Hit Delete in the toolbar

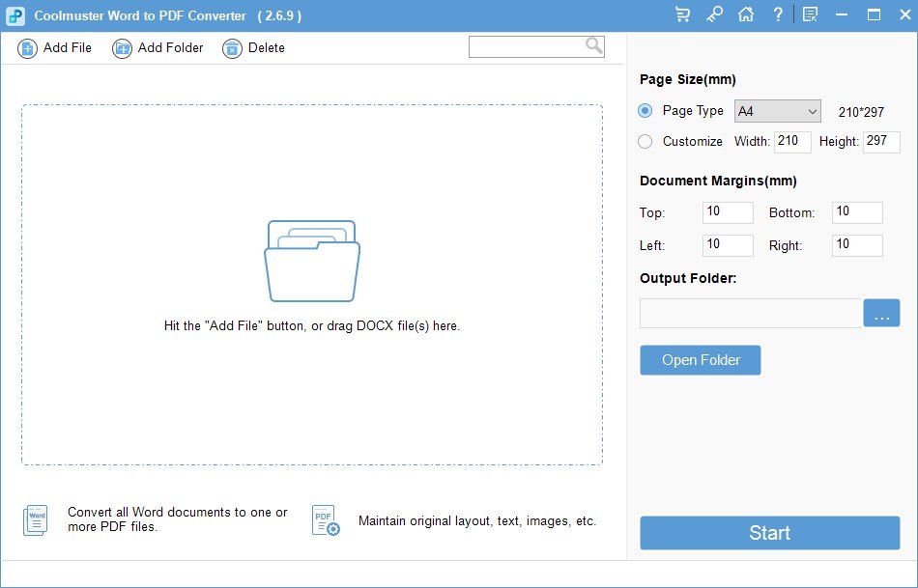click(254, 48)
